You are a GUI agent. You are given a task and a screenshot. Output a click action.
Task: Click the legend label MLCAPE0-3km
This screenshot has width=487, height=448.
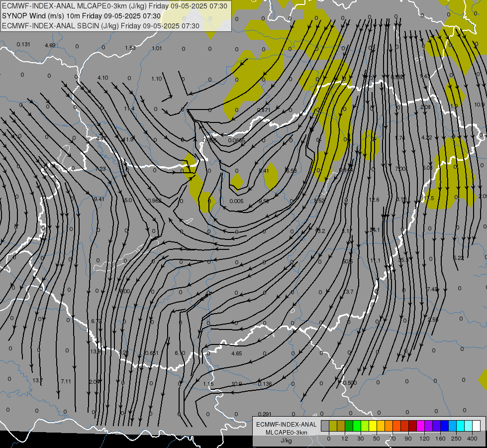click(287, 433)
